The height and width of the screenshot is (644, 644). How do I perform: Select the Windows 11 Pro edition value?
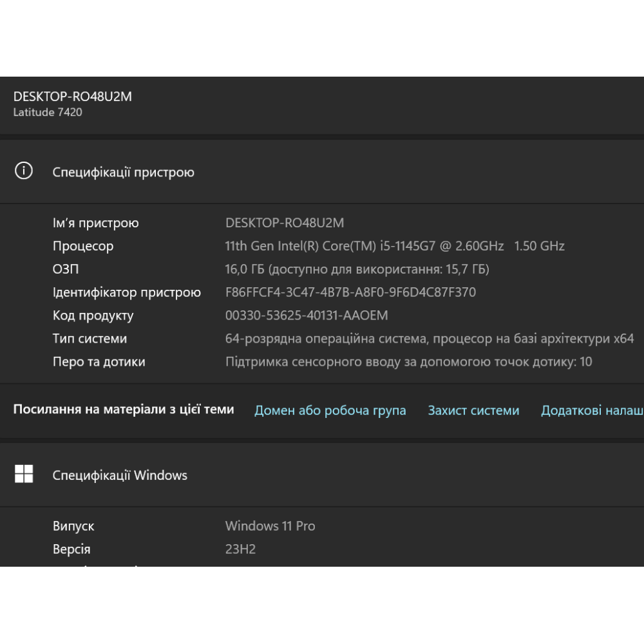(270, 526)
